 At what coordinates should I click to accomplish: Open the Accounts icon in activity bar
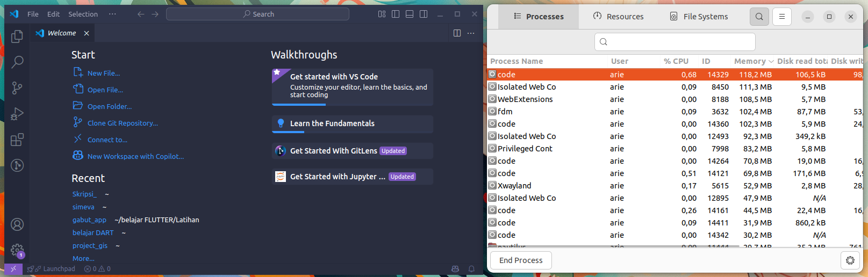tap(17, 224)
